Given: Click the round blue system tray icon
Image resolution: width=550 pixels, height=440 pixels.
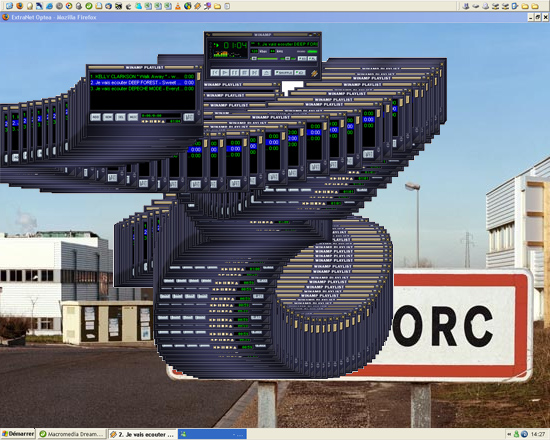Looking at the screenshot, I should [524, 434].
